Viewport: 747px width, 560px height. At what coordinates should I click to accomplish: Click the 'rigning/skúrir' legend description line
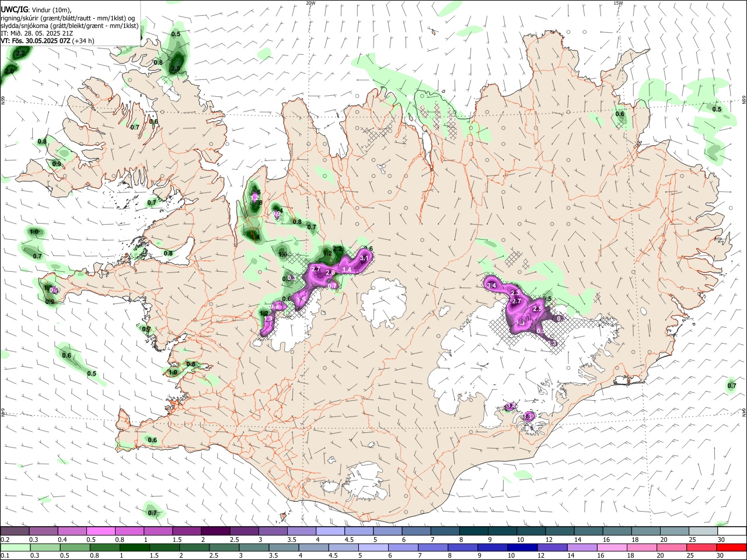click(x=68, y=17)
